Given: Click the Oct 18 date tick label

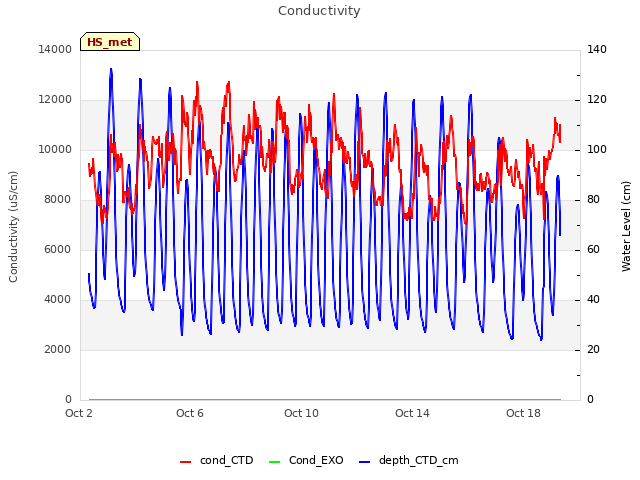Looking at the screenshot, I should 523,413.
